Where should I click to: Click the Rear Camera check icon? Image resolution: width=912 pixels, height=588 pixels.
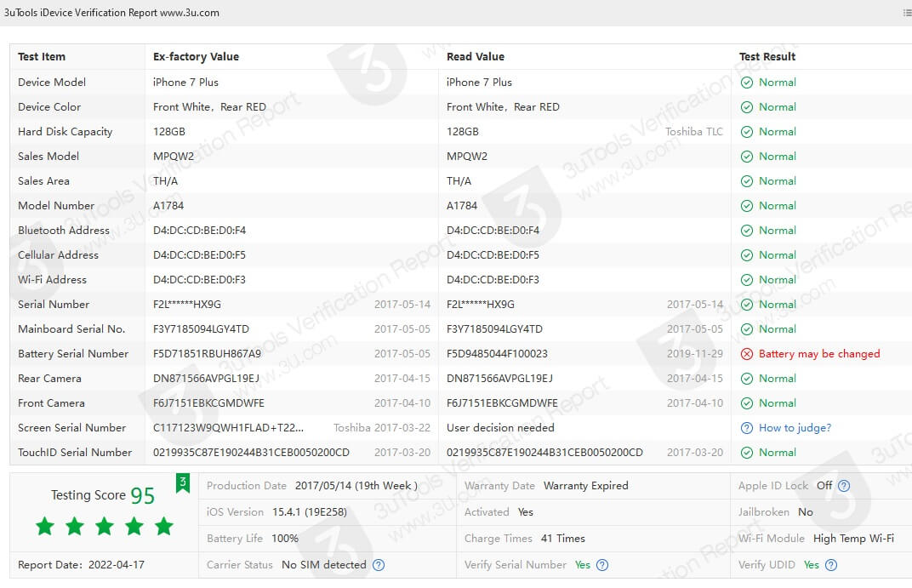[747, 379]
